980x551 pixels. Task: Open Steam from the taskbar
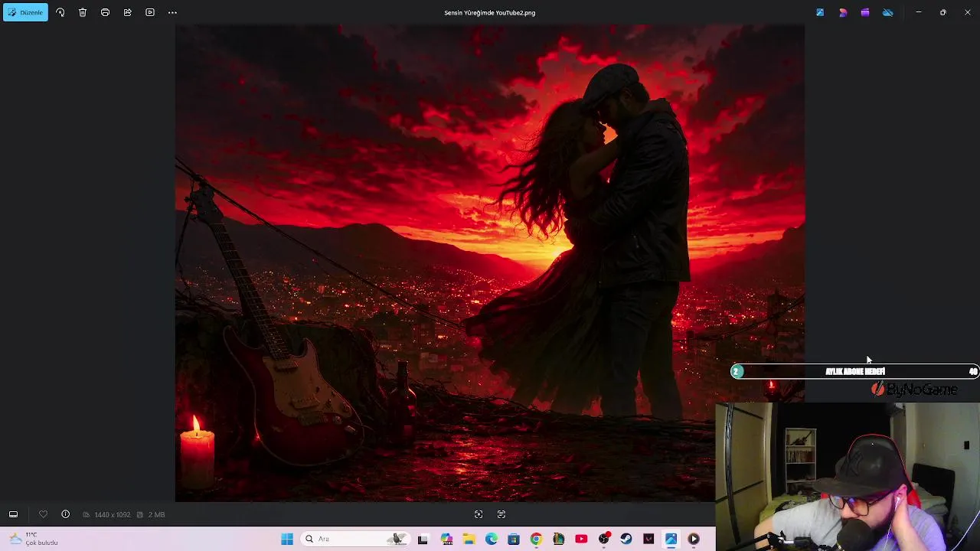click(x=626, y=539)
